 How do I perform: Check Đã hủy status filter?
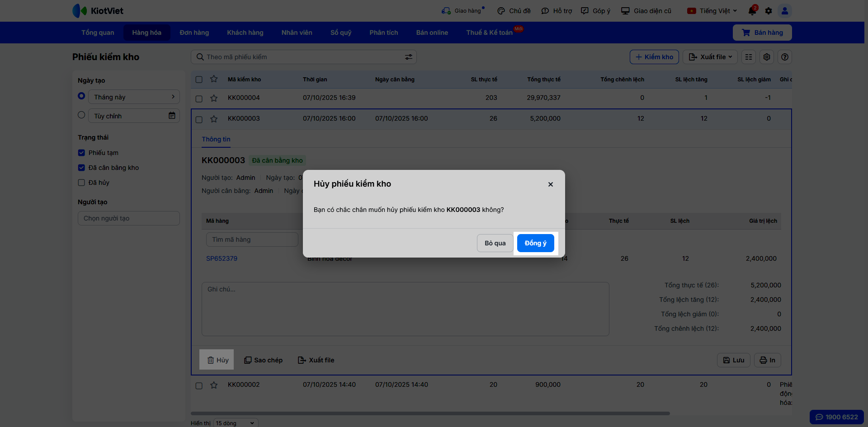(x=81, y=183)
